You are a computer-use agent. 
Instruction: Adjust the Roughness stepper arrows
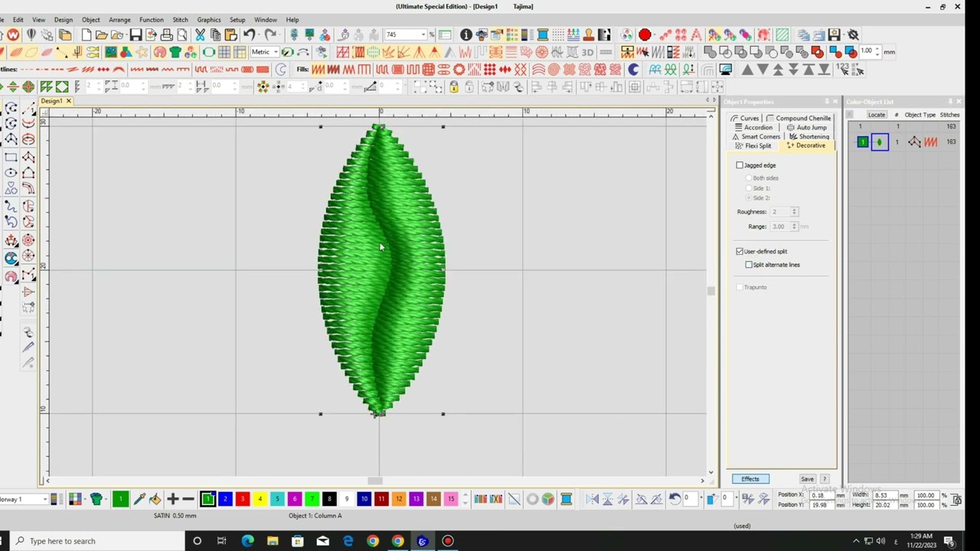[794, 211]
